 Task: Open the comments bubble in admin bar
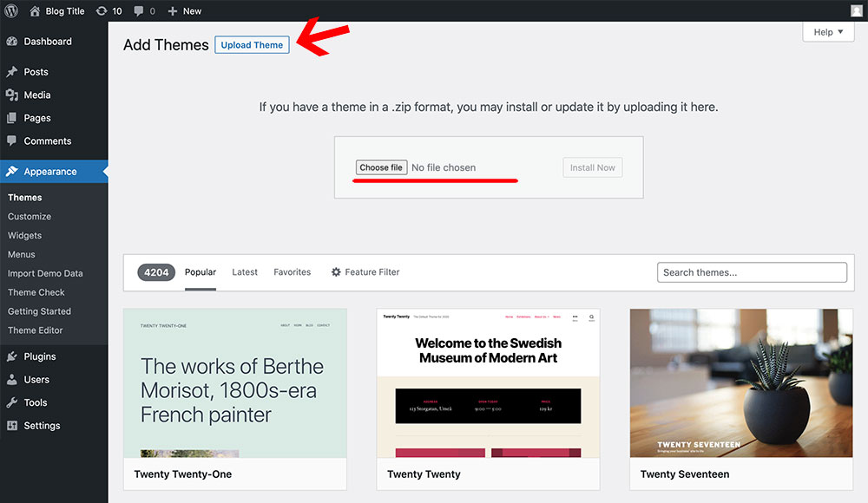tap(138, 10)
